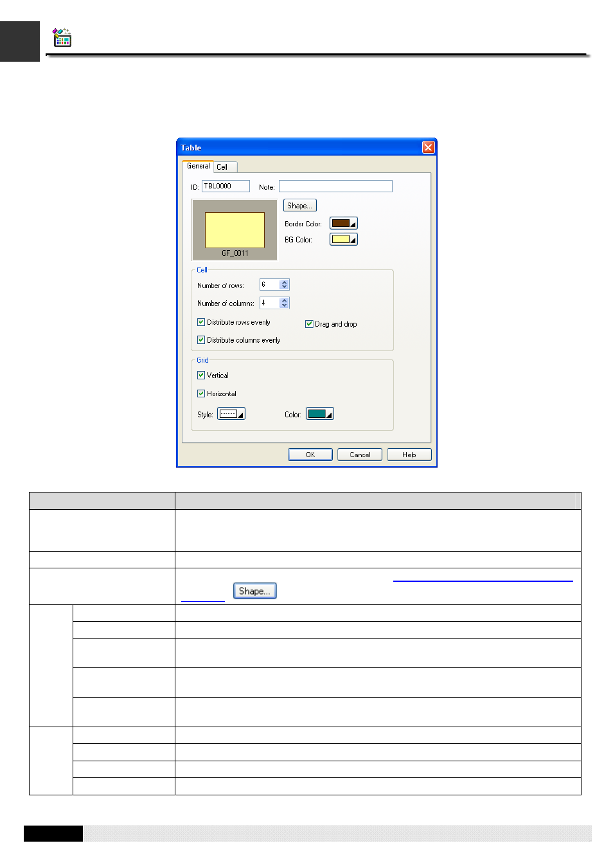Toggle Distribute rows evenly checkbox

pos(201,322)
